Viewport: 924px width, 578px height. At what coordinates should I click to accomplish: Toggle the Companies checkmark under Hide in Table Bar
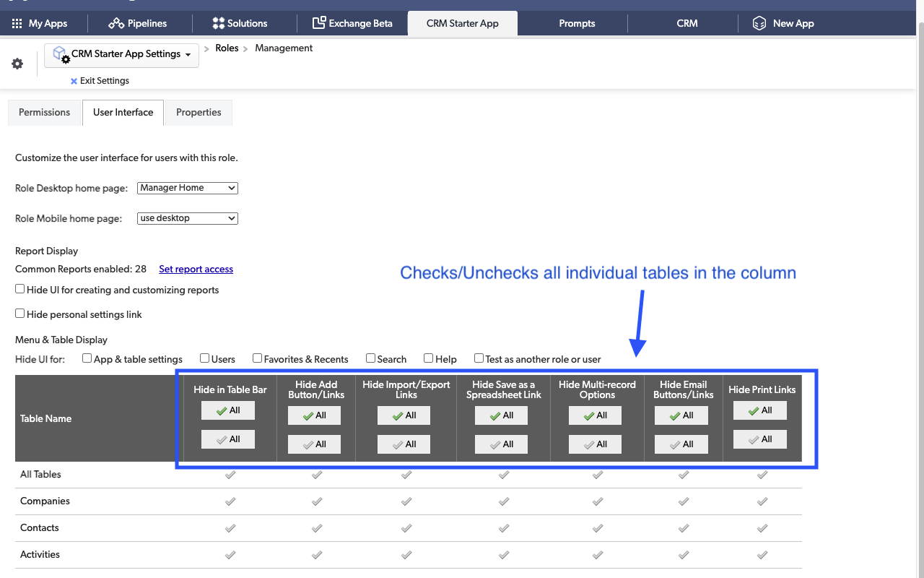[x=230, y=501]
